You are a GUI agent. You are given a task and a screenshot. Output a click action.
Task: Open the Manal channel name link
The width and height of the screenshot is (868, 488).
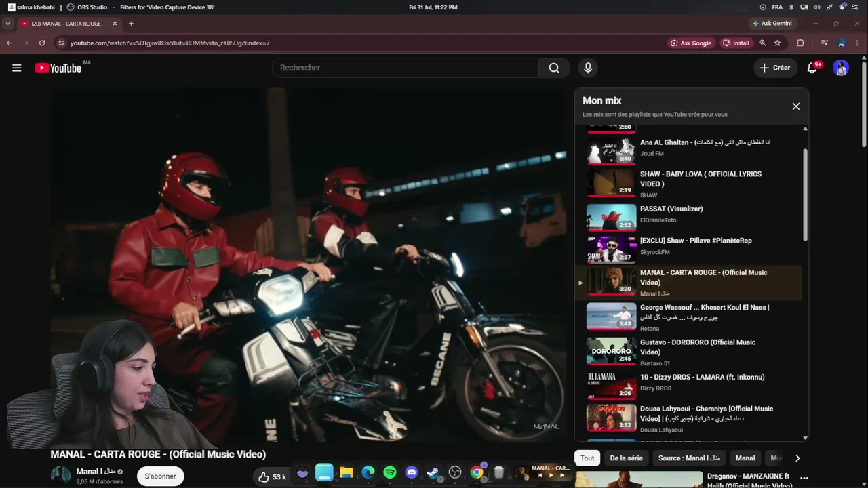point(95,472)
